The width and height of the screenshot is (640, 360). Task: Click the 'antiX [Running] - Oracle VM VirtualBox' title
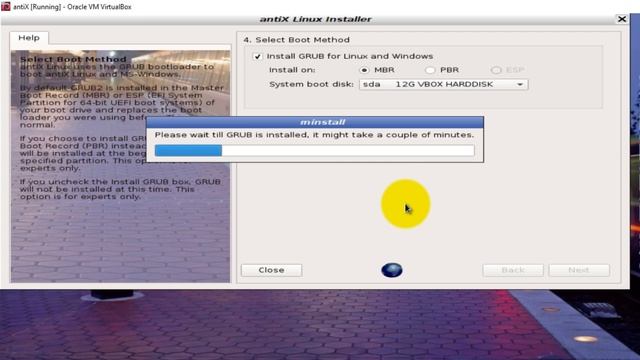click(72, 7)
